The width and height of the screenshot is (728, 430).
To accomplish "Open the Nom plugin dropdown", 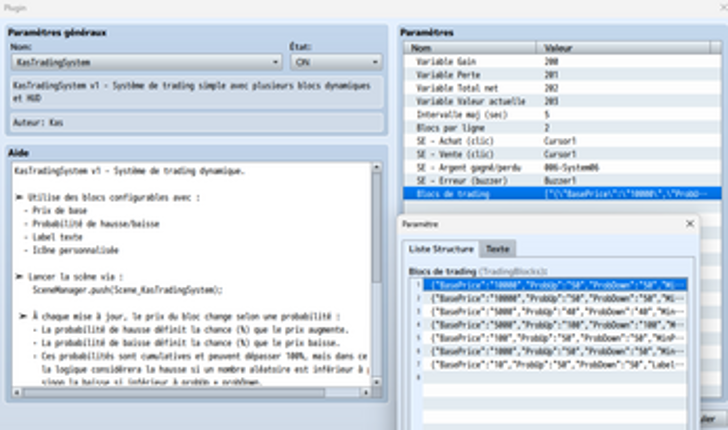I will click(x=146, y=62).
